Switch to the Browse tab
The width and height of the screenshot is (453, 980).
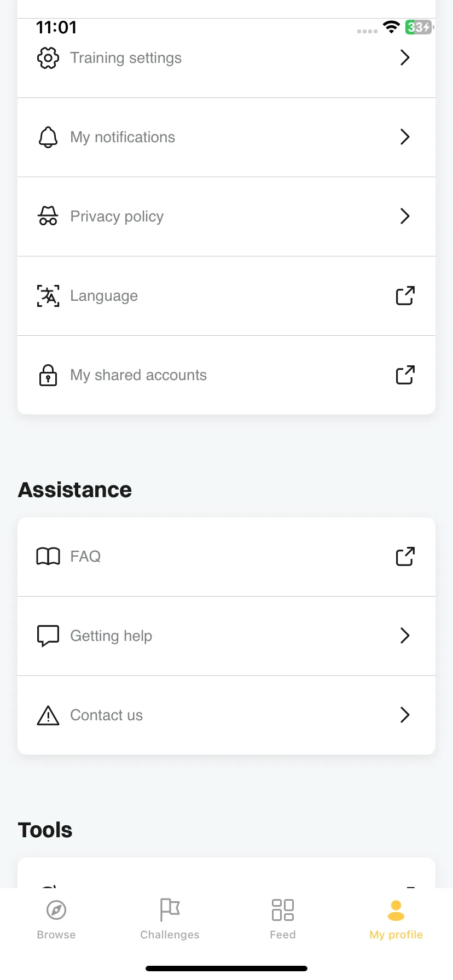coord(56,919)
